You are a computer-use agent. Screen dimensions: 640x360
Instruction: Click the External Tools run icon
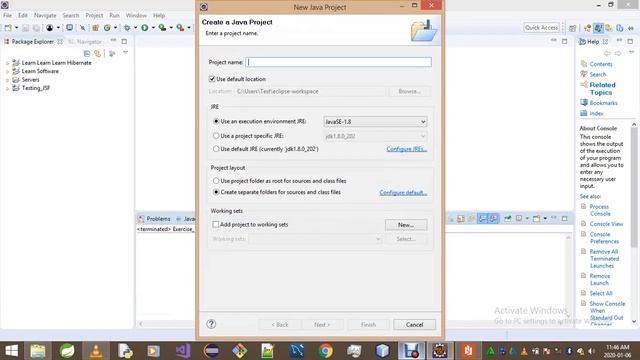(180, 28)
